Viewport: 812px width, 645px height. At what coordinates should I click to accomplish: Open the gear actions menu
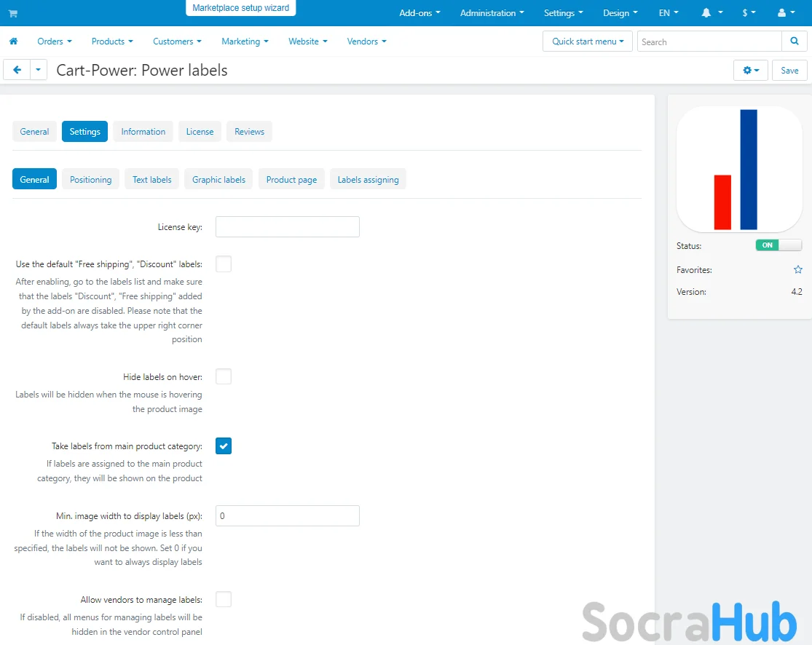click(x=750, y=70)
